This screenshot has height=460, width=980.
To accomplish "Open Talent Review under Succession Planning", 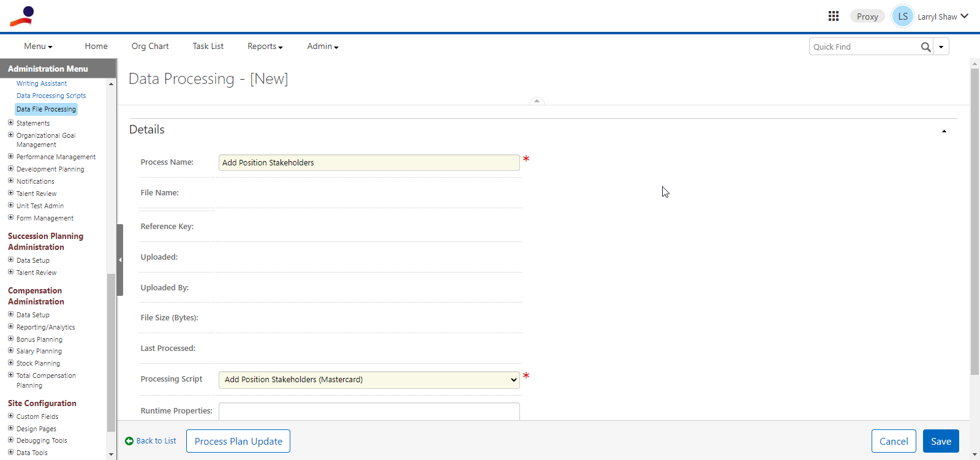I will click(x=36, y=273).
